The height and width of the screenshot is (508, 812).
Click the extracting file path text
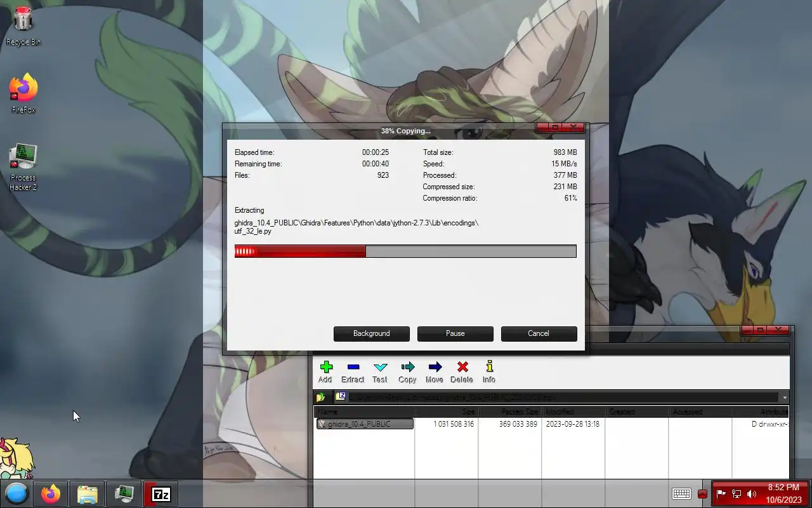[357, 227]
